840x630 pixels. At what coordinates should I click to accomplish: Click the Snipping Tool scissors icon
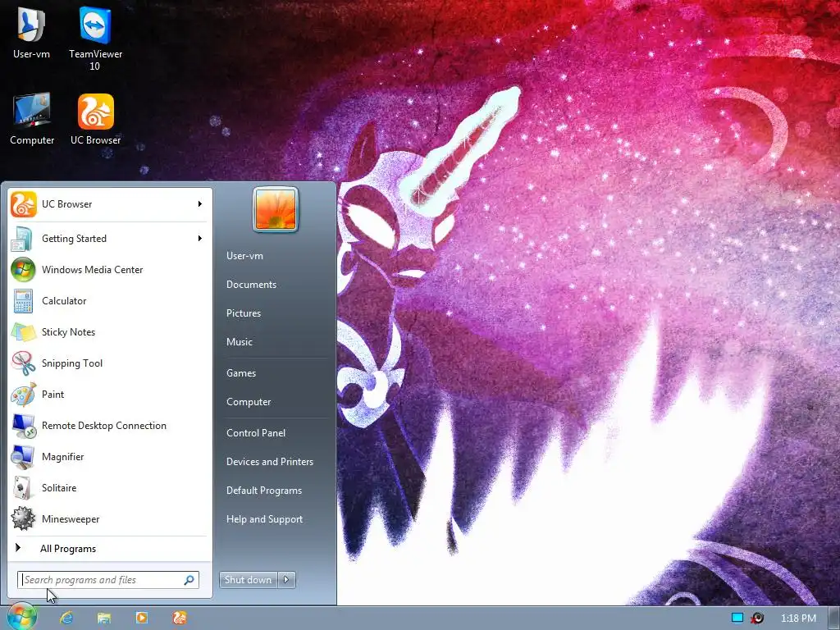tap(24, 363)
